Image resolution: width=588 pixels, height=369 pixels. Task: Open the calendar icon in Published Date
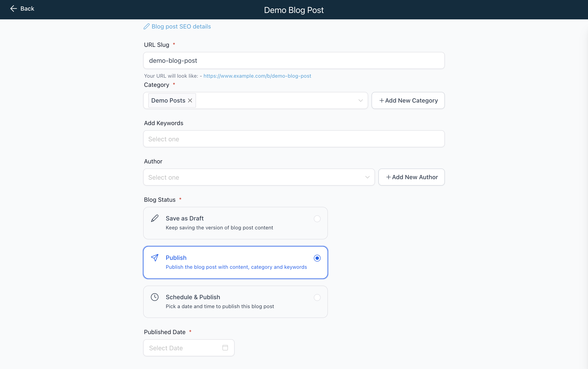(225, 348)
